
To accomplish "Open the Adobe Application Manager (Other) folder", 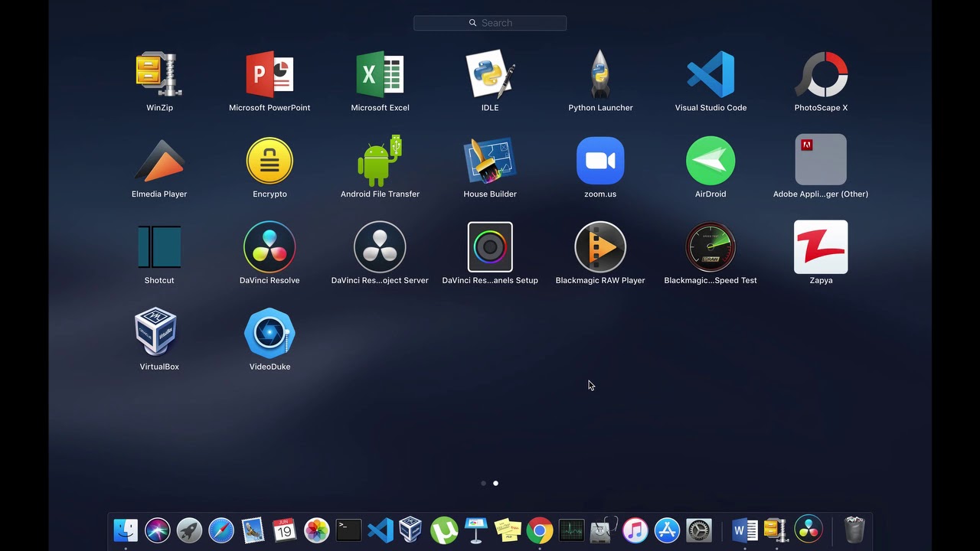I will point(821,160).
